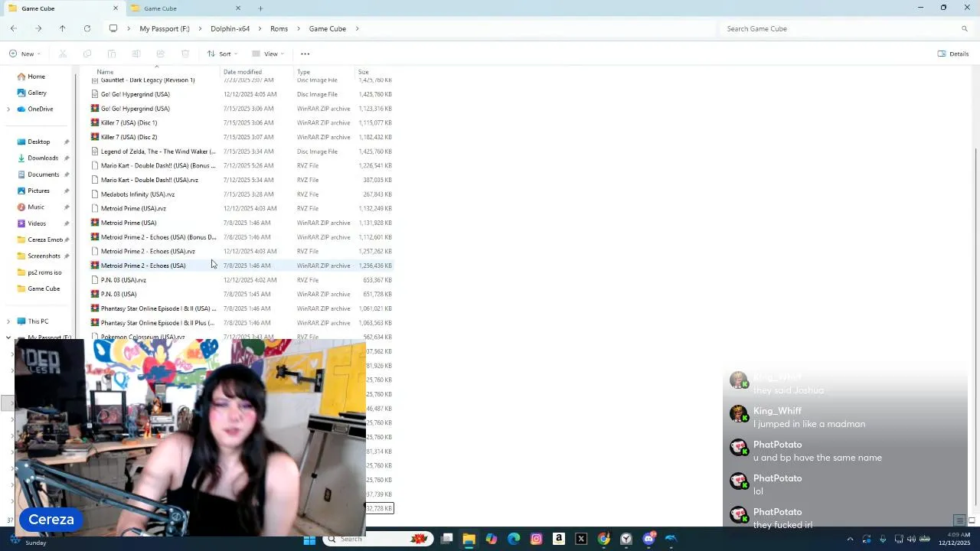The height and width of the screenshot is (551, 980).
Task: Click the Delete trash icon
Action: click(x=185, y=54)
